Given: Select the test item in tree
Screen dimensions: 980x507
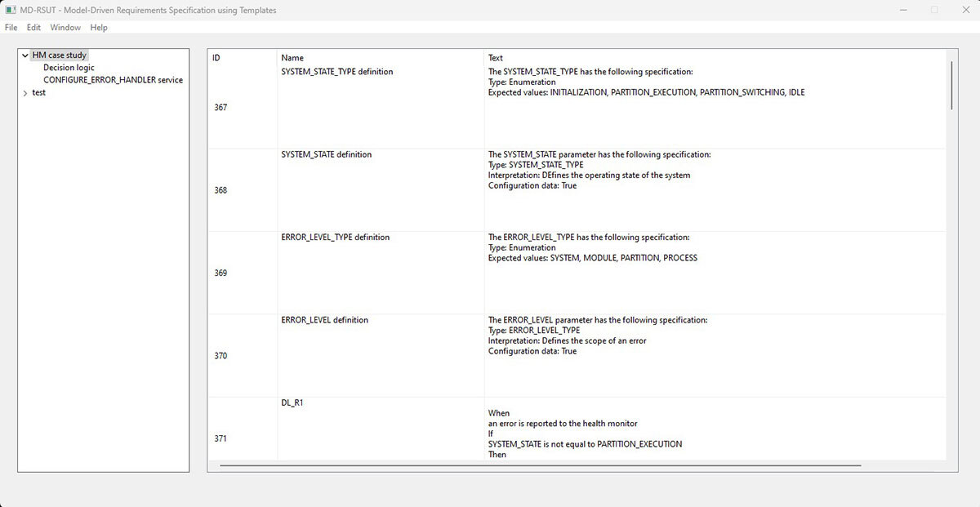Looking at the screenshot, I should click(38, 93).
